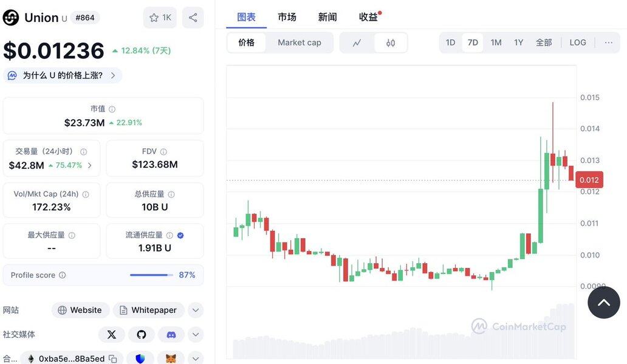Click the blue shield wallet icon
627x364 pixels.
[x=140, y=359]
